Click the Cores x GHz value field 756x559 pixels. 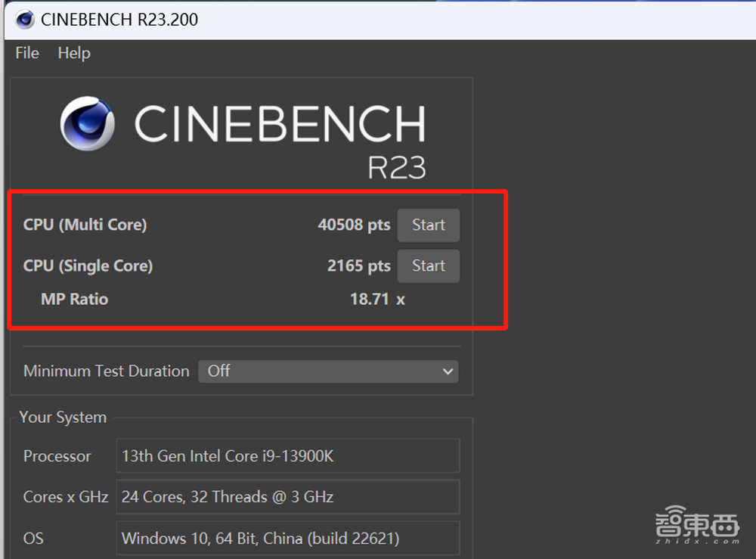[287, 497]
